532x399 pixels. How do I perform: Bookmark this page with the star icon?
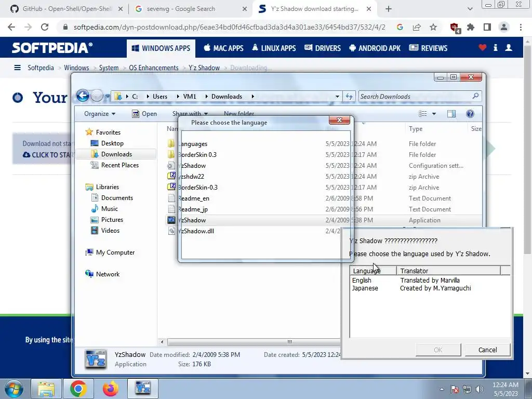(x=433, y=27)
